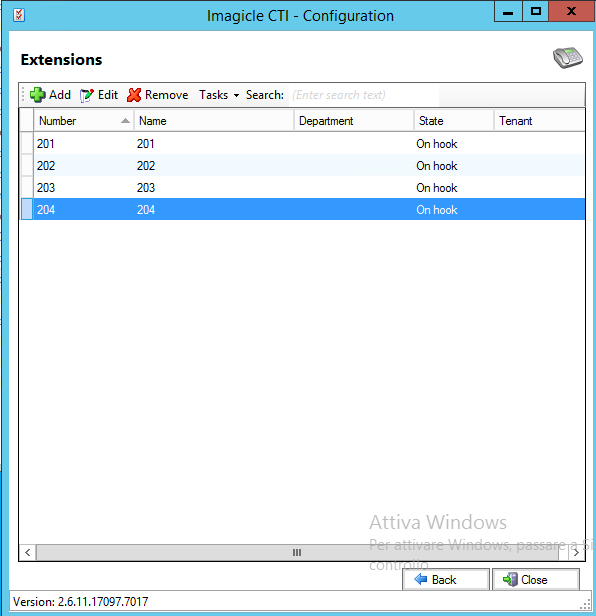Click the red X Remove icon
The width and height of the screenshot is (596, 616).
[134, 95]
